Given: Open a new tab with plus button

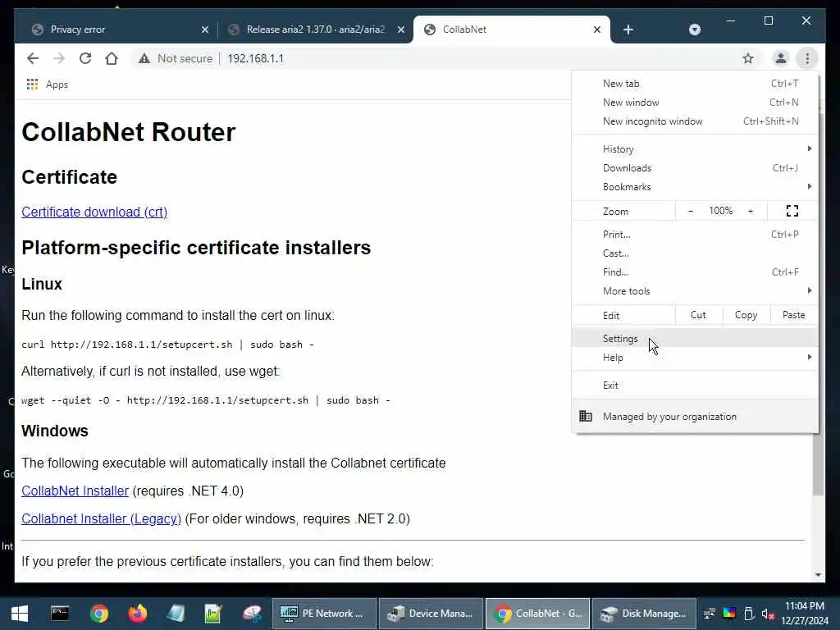Looking at the screenshot, I should click(x=628, y=30).
